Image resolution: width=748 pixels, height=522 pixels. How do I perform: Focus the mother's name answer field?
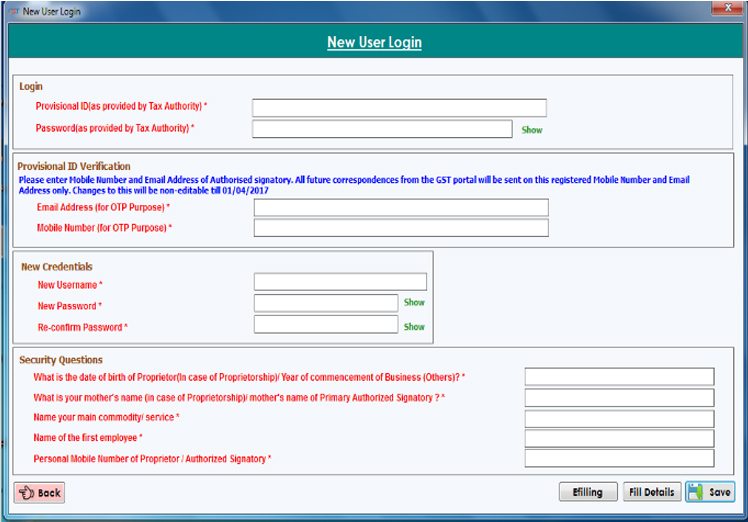619,397
